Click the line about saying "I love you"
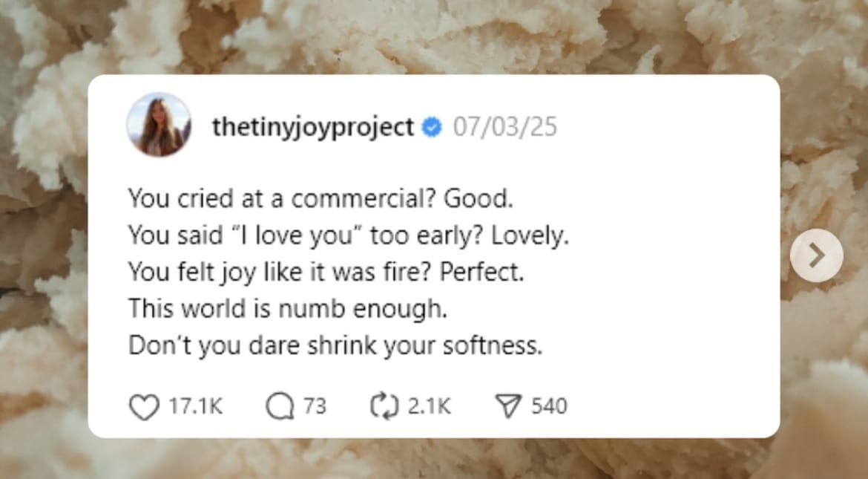Viewport: 868px width, 479px height. [348, 235]
